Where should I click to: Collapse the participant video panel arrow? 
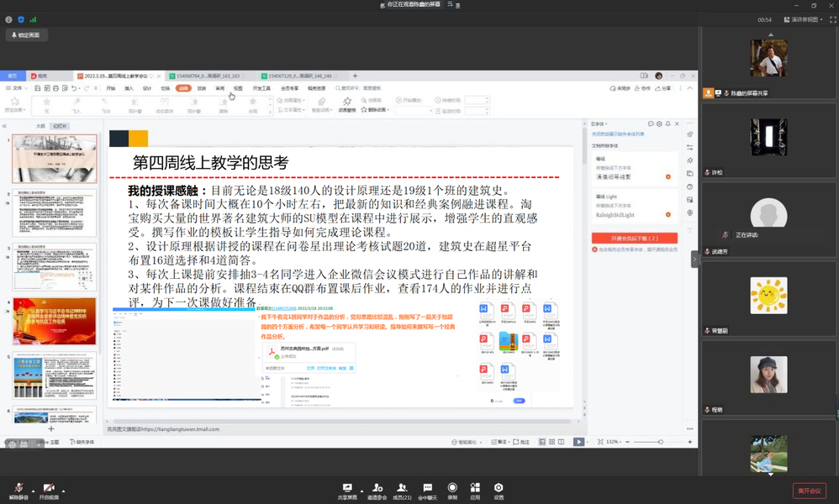click(694, 260)
